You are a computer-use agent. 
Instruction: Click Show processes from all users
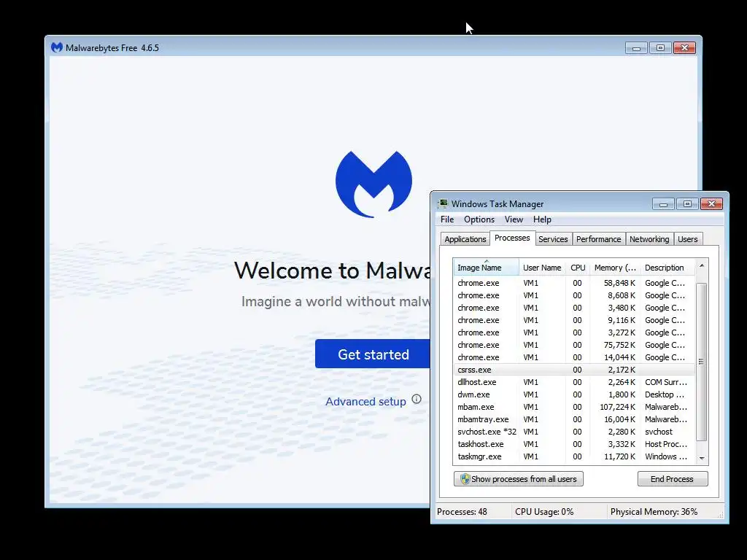[519, 479]
